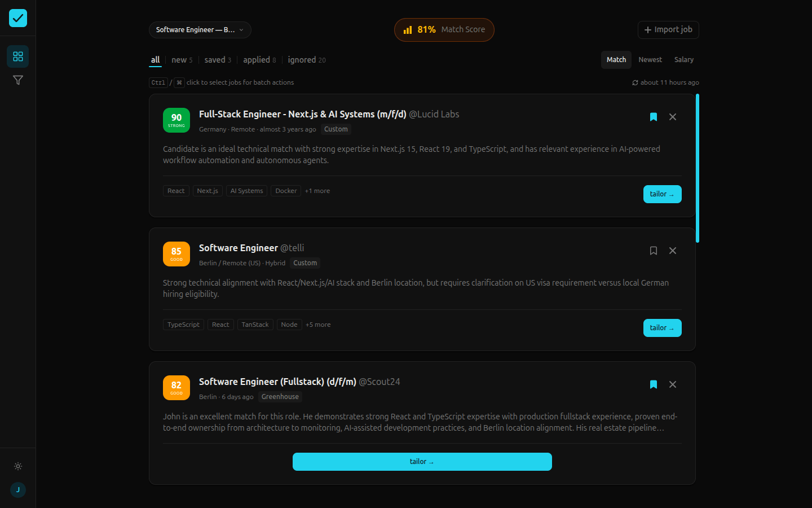The width and height of the screenshot is (812, 508).
Task: Refresh listings via the sync icon
Action: click(x=636, y=82)
